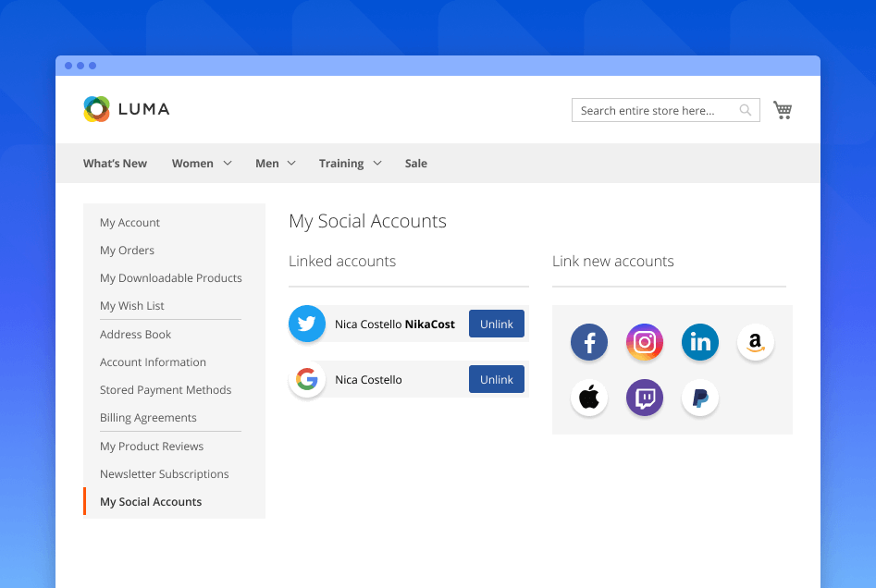Click the Twitter icon for NikaCost
This screenshot has height=588, width=876.
[307, 324]
